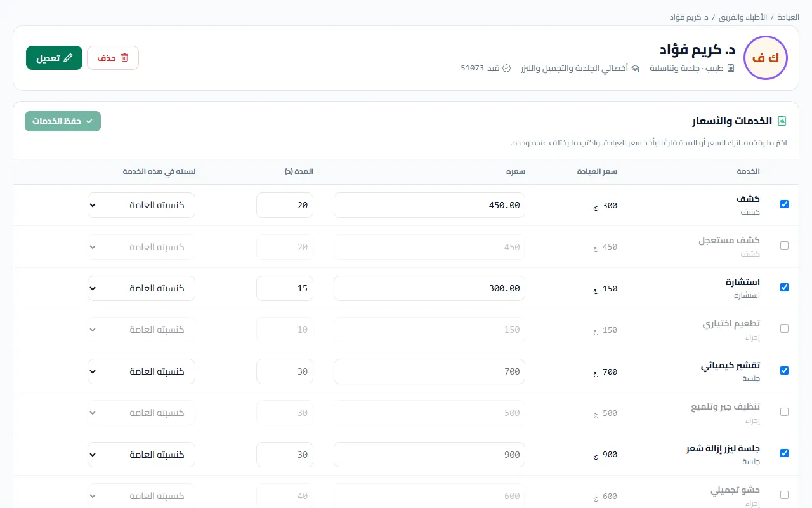Click the green تعديل edit button
Screen dimensions: 812x508
click(54, 58)
